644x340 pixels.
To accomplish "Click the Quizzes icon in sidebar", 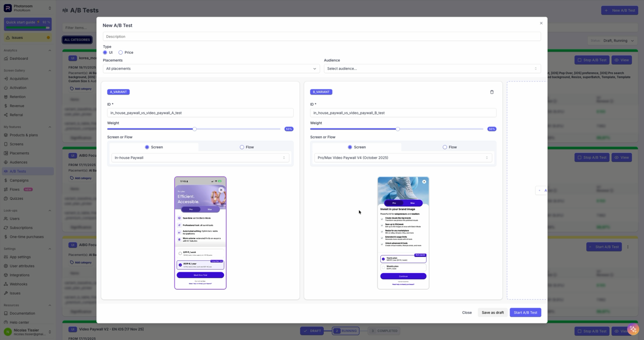I will pyautogui.click(x=6, y=198).
